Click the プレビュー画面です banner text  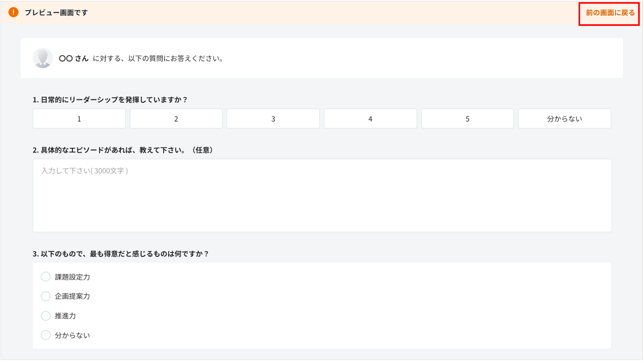click(56, 13)
